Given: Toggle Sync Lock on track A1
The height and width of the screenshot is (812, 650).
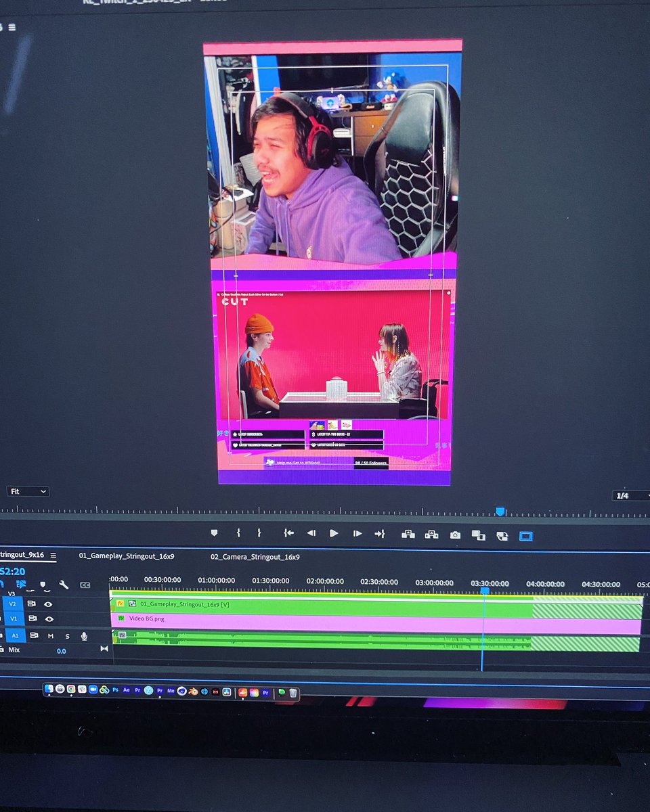Looking at the screenshot, I should (x=34, y=635).
